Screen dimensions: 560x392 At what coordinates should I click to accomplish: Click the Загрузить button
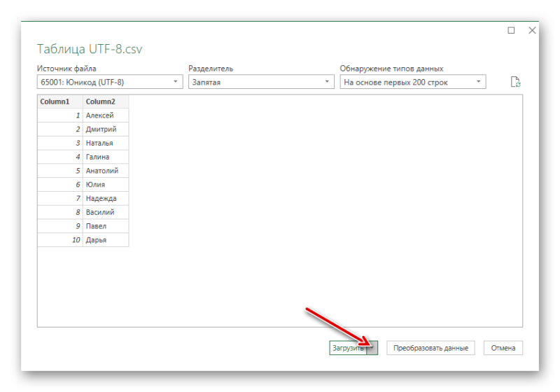(x=348, y=348)
